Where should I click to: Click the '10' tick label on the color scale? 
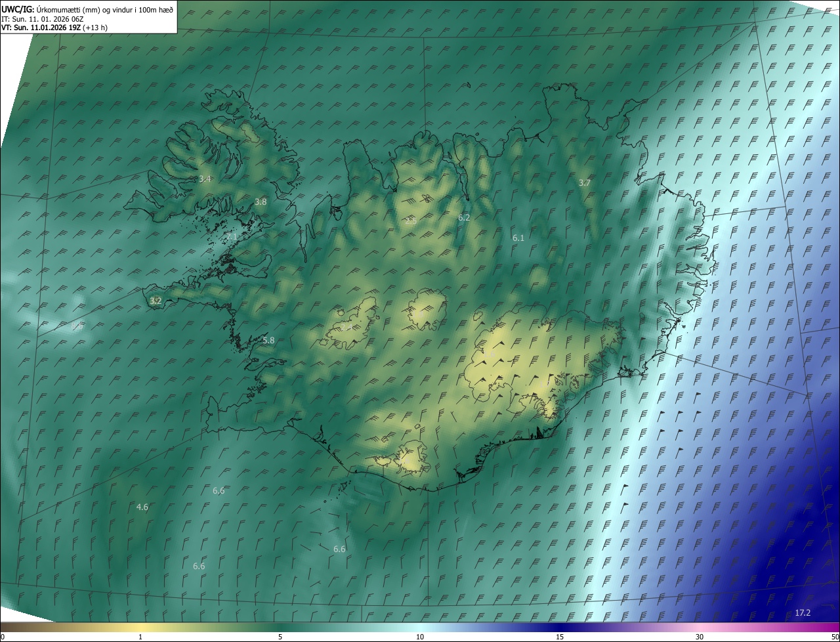pyautogui.click(x=420, y=637)
